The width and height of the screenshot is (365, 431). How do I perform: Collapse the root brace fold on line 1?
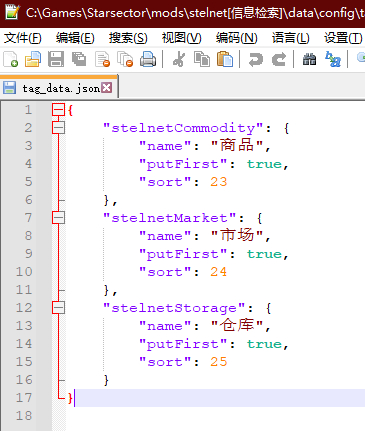[58, 109]
